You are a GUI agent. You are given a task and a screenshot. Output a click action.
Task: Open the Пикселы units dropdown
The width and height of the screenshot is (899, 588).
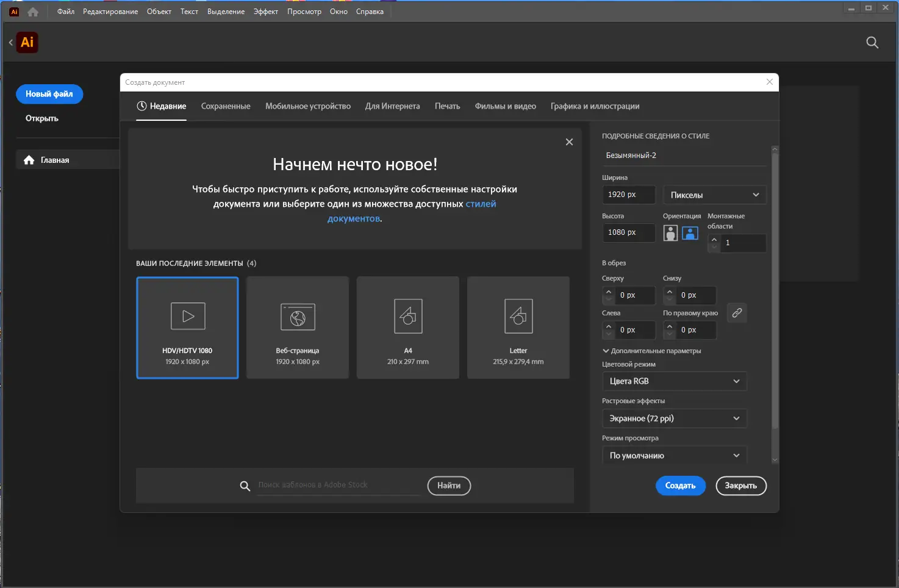point(714,195)
